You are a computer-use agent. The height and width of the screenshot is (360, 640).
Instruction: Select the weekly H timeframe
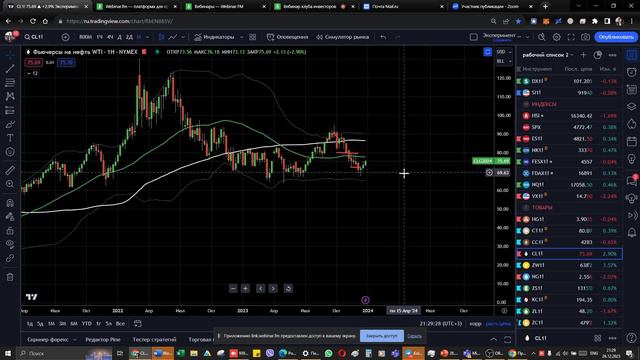(x=139, y=37)
